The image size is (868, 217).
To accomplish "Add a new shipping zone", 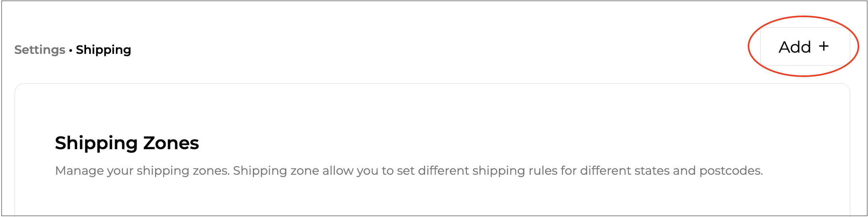I will click(x=804, y=47).
